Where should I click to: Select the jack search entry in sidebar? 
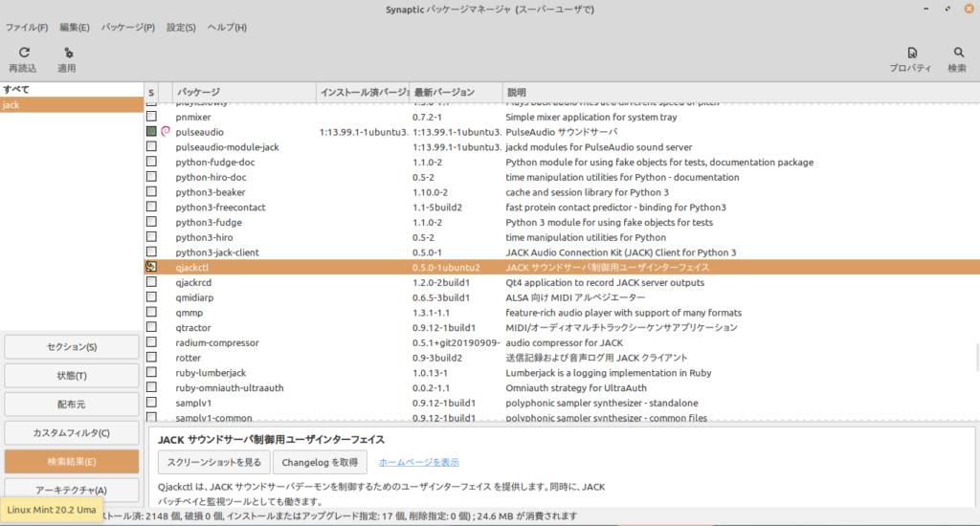point(71,105)
